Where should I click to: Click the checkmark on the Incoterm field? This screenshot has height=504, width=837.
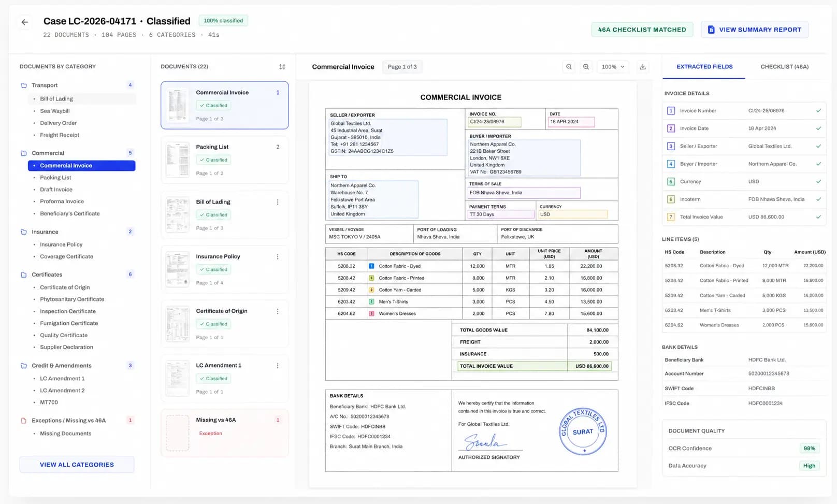pyautogui.click(x=818, y=199)
